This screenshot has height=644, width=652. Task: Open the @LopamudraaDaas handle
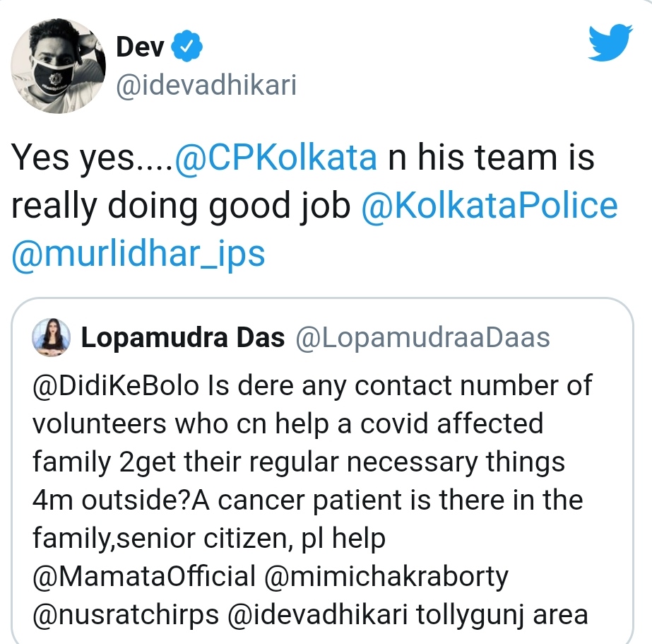coord(422,339)
